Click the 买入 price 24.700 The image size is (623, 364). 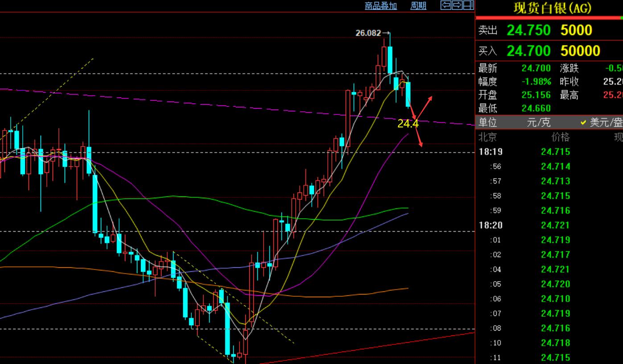528,50
